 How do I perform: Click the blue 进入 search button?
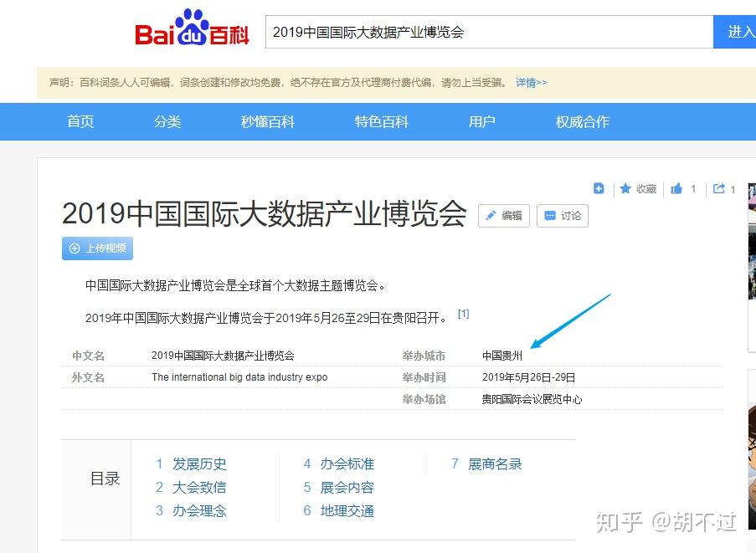[x=735, y=32]
